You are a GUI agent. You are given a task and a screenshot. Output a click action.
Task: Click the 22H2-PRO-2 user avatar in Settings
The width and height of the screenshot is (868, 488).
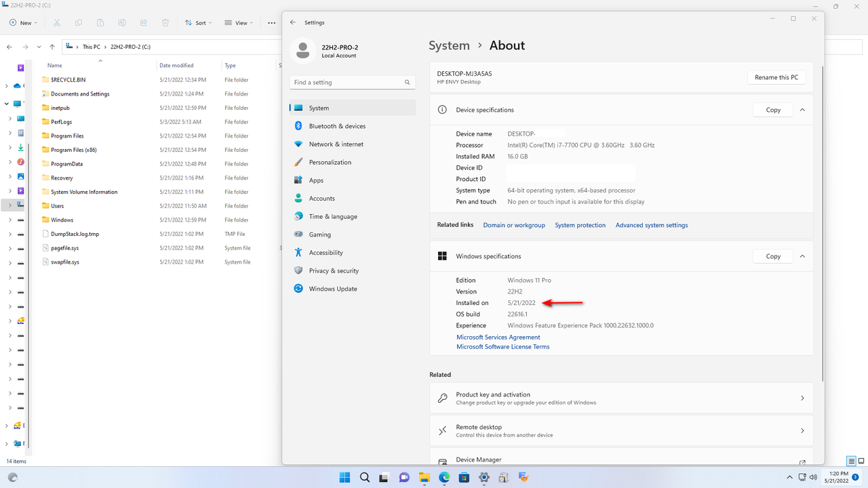(x=303, y=50)
